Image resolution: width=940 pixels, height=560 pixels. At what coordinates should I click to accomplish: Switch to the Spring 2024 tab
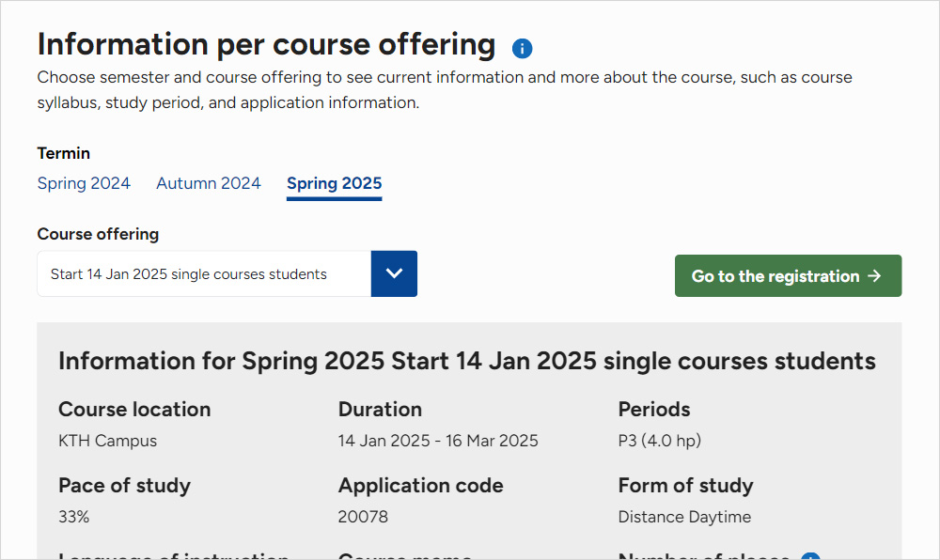pyautogui.click(x=84, y=183)
